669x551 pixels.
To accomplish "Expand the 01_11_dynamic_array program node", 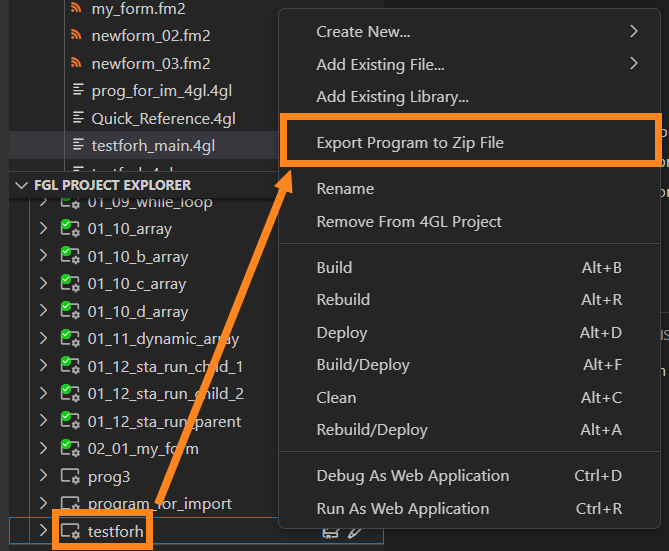I will pyautogui.click(x=43, y=338).
